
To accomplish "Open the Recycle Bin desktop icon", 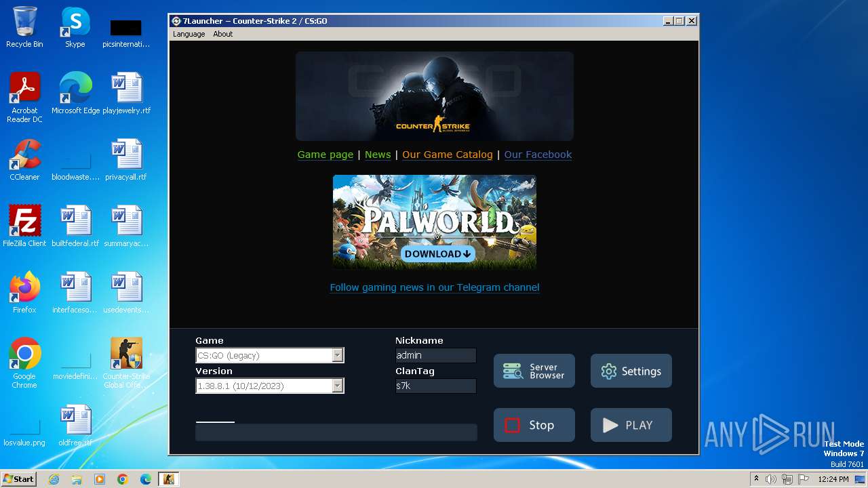I will [24, 27].
